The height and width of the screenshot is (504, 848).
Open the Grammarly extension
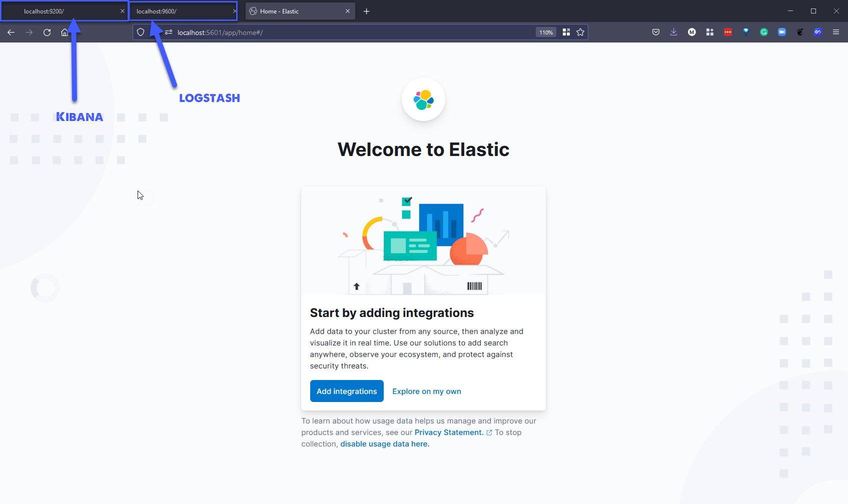763,32
